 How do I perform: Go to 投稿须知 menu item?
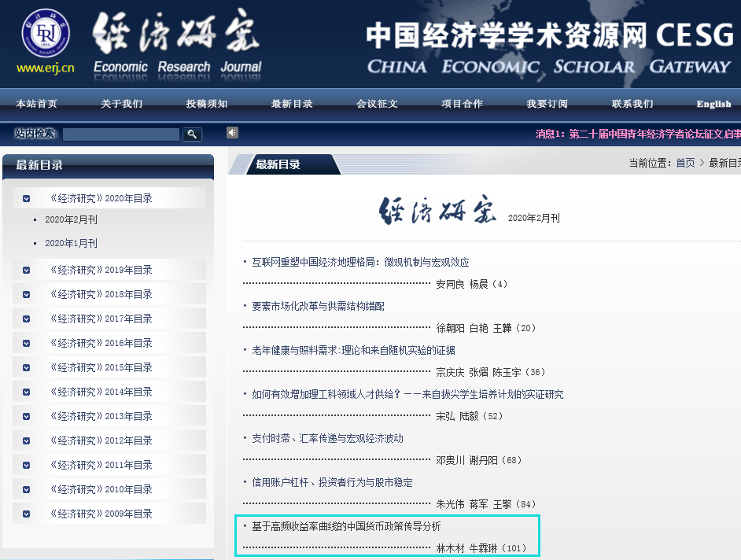pos(207,104)
